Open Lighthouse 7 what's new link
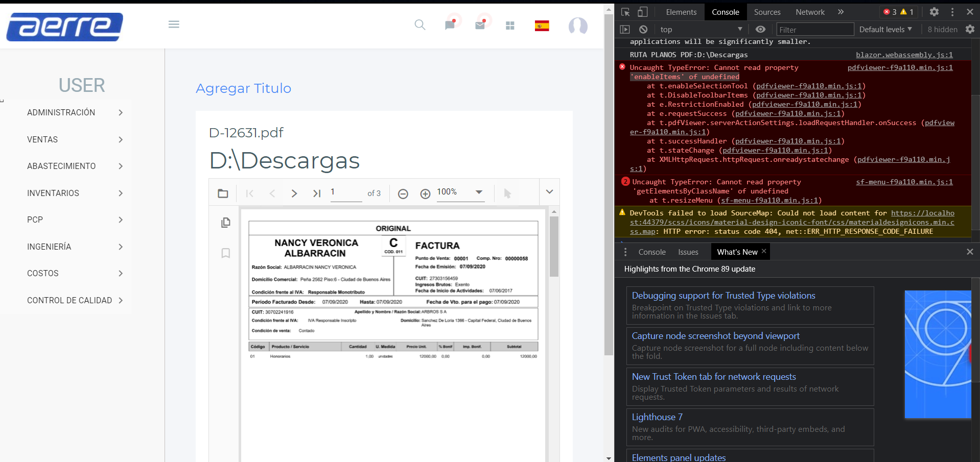 click(x=657, y=417)
